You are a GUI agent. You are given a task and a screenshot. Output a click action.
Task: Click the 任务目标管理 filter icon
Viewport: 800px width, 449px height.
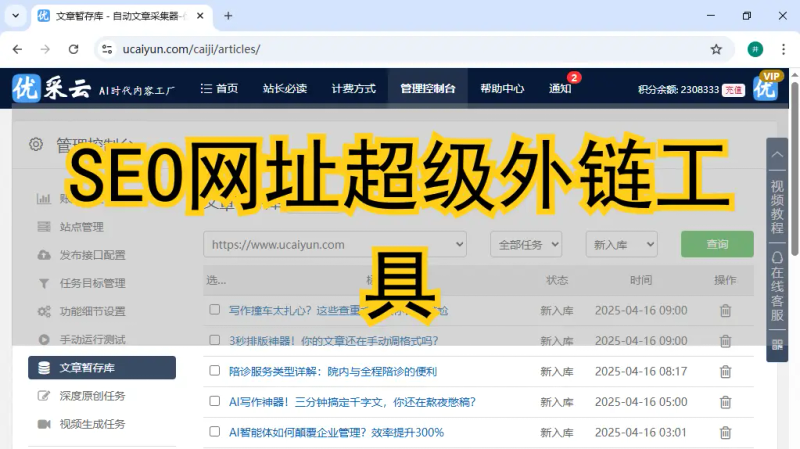[44, 283]
